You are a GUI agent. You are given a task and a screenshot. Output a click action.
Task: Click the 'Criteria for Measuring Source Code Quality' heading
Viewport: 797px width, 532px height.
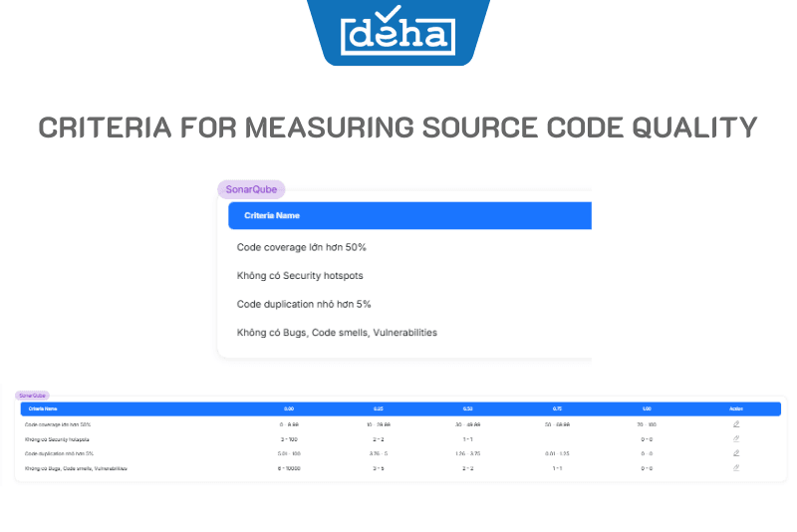[x=398, y=128]
